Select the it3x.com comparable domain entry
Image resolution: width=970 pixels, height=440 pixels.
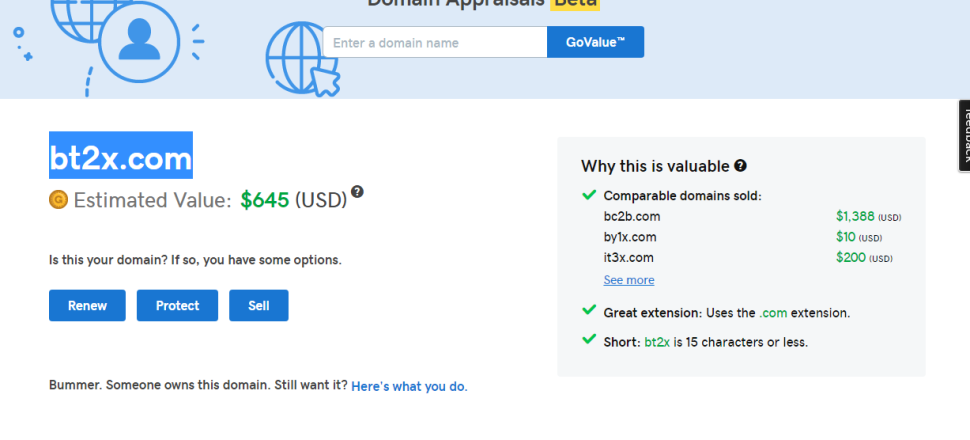(x=629, y=258)
